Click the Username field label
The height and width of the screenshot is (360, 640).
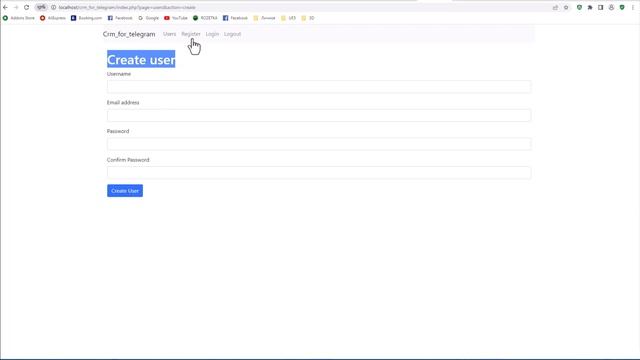tap(119, 74)
